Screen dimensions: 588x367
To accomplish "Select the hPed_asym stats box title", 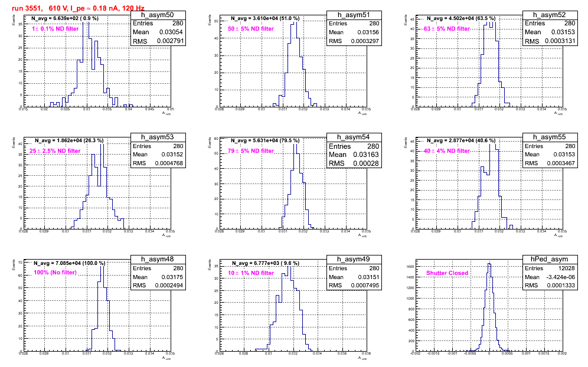I will 550,260.
